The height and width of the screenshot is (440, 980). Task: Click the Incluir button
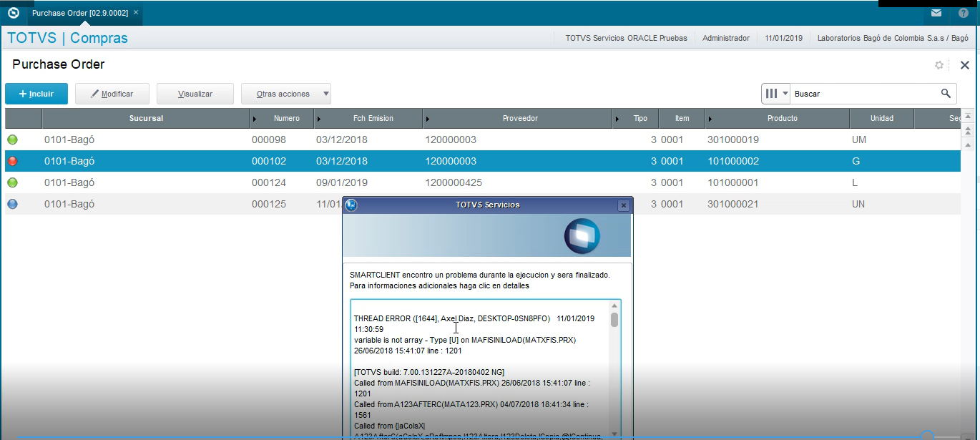tap(36, 94)
